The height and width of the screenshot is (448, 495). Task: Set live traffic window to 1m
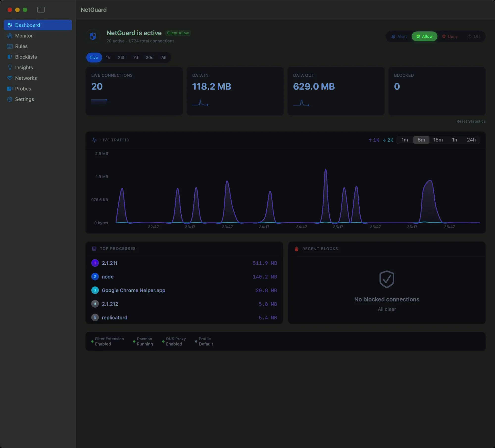point(405,140)
